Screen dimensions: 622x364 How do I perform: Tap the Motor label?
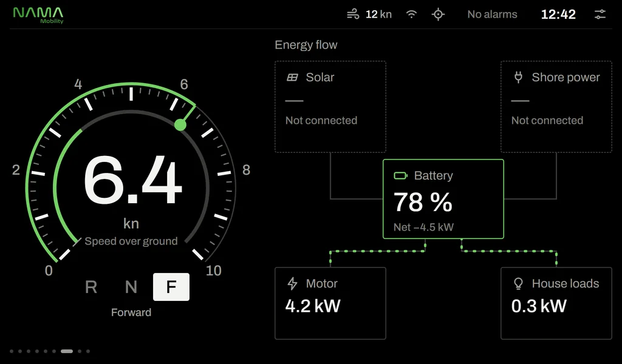(x=322, y=283)
